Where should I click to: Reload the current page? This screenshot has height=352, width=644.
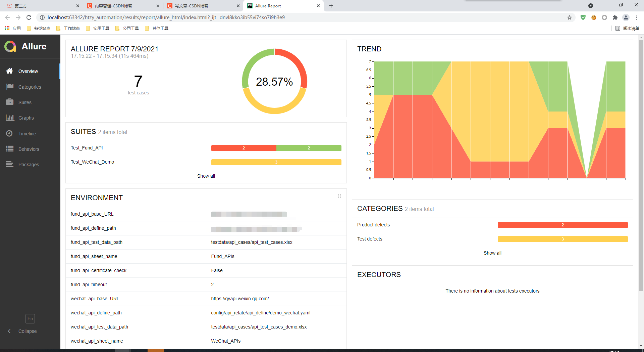tap(29, 17)
